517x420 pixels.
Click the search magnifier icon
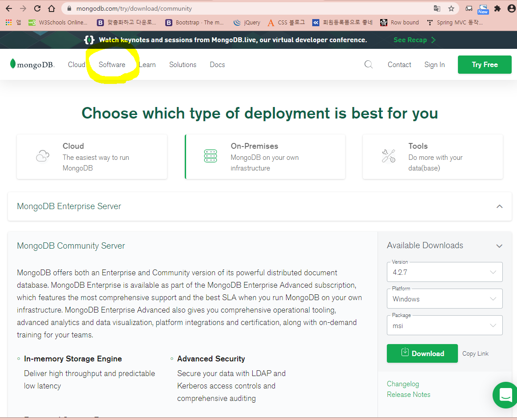pyautogui.click(x=369, y=65)
